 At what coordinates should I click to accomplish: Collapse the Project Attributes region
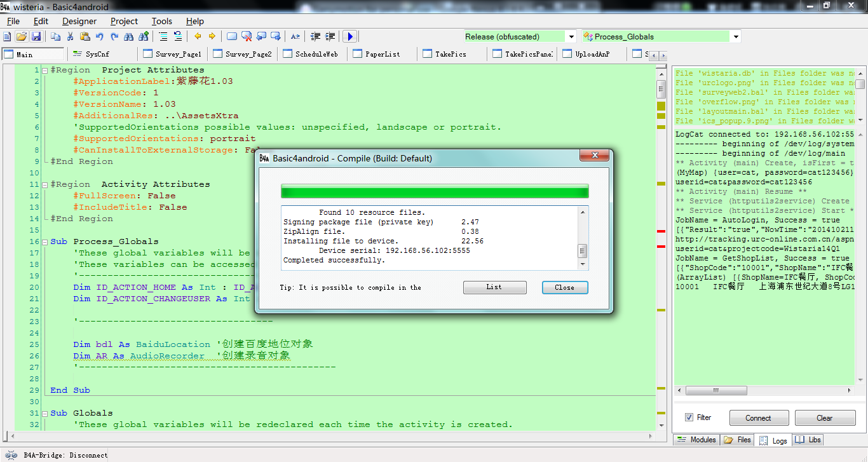pos(44,70)
